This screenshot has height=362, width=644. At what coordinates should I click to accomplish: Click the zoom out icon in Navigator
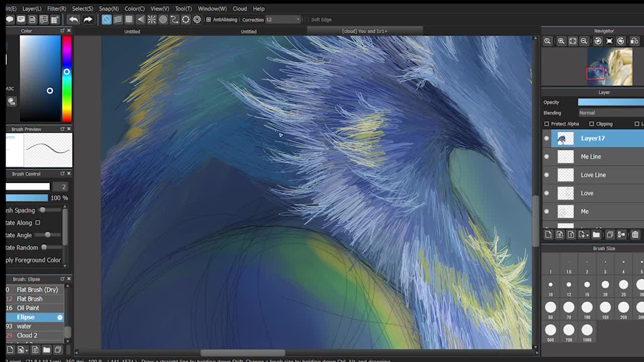(584, 41)
